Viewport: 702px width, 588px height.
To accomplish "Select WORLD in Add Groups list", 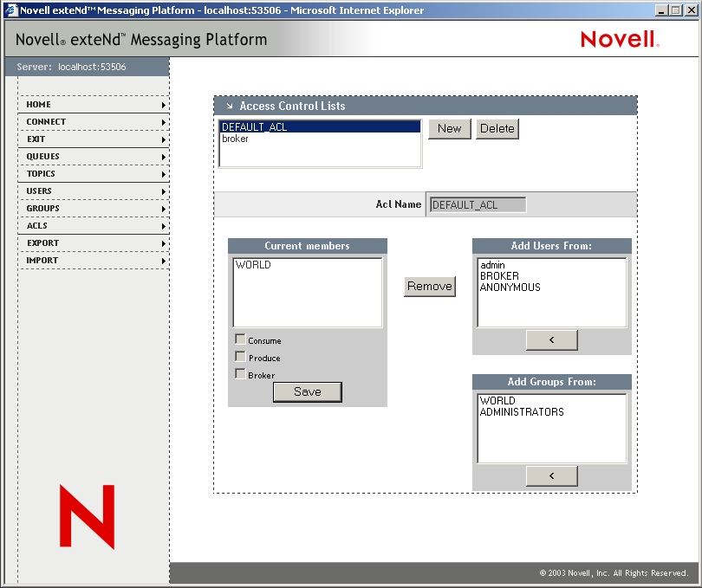I will click(551, 400).
